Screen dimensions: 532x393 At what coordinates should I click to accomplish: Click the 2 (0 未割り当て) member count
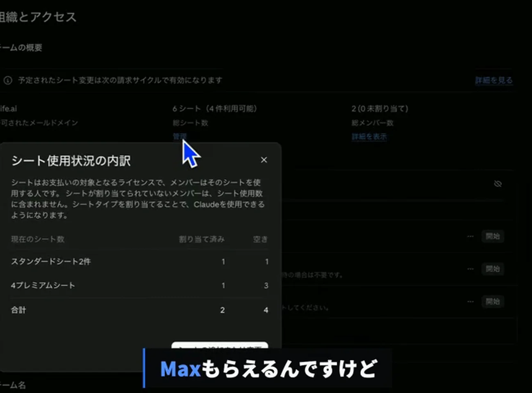point(380,108)
